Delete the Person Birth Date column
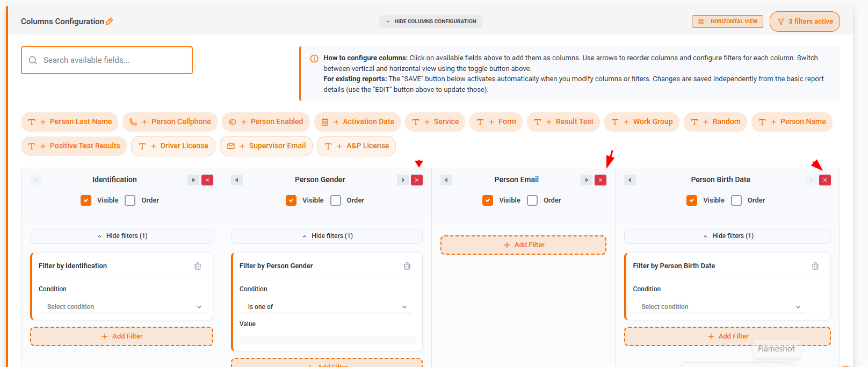 [x=825, y=180]
